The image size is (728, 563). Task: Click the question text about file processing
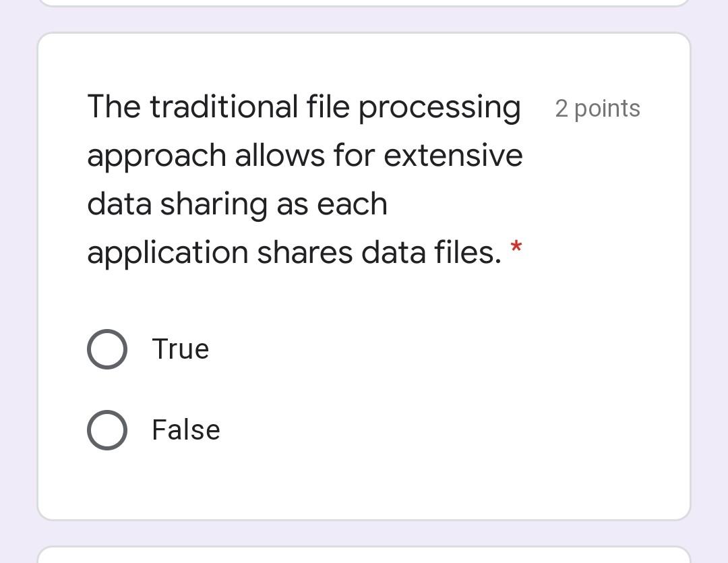[x=303, y=179]
